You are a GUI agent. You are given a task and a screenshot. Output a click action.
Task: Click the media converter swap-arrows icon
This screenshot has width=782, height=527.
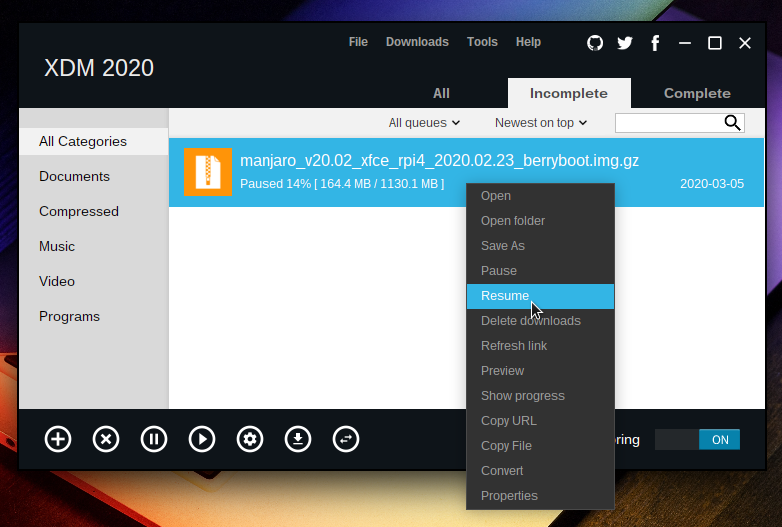(x=346, y=439)
